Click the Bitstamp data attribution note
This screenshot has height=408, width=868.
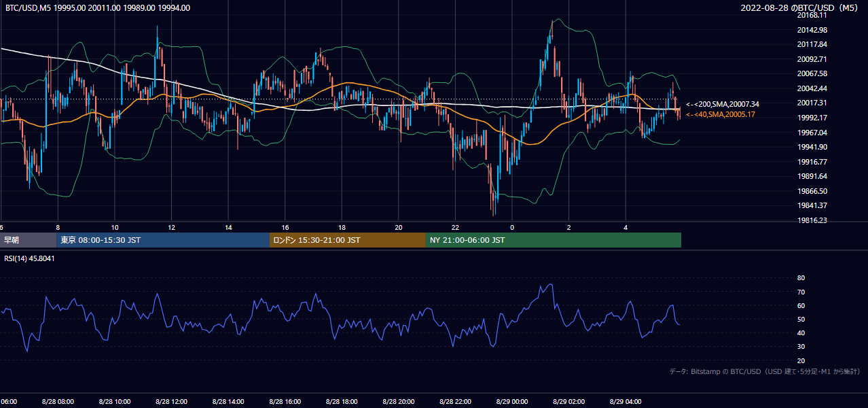[765, 372]
